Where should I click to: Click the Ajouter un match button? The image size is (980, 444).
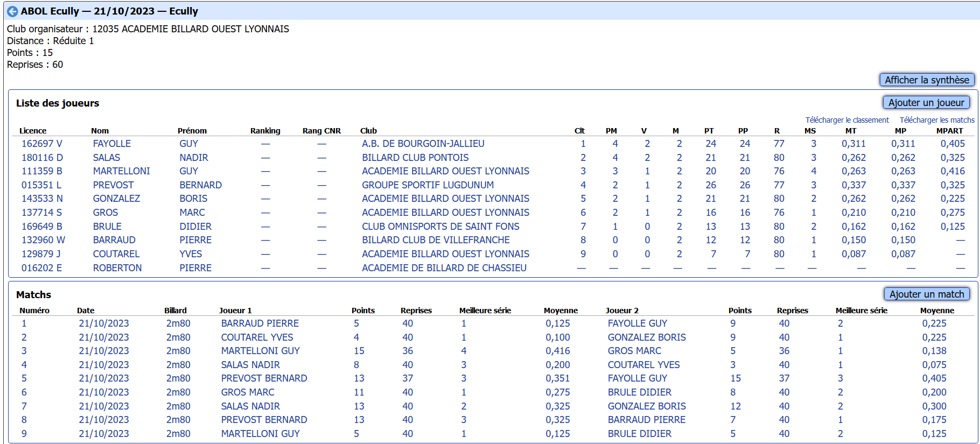pyautogui.click(x=927, y=294)
